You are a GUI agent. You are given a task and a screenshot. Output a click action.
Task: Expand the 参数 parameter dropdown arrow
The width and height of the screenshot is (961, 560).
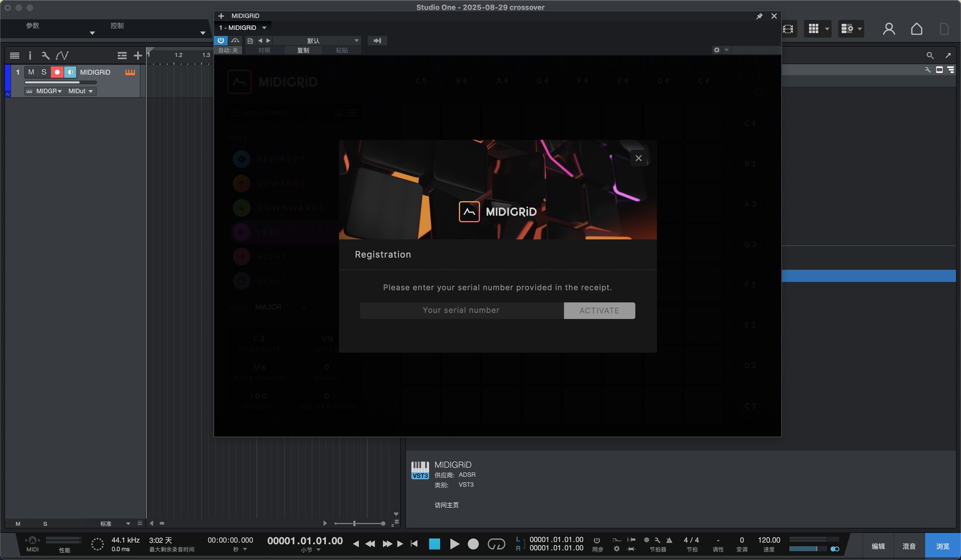(x=92, y=33)
